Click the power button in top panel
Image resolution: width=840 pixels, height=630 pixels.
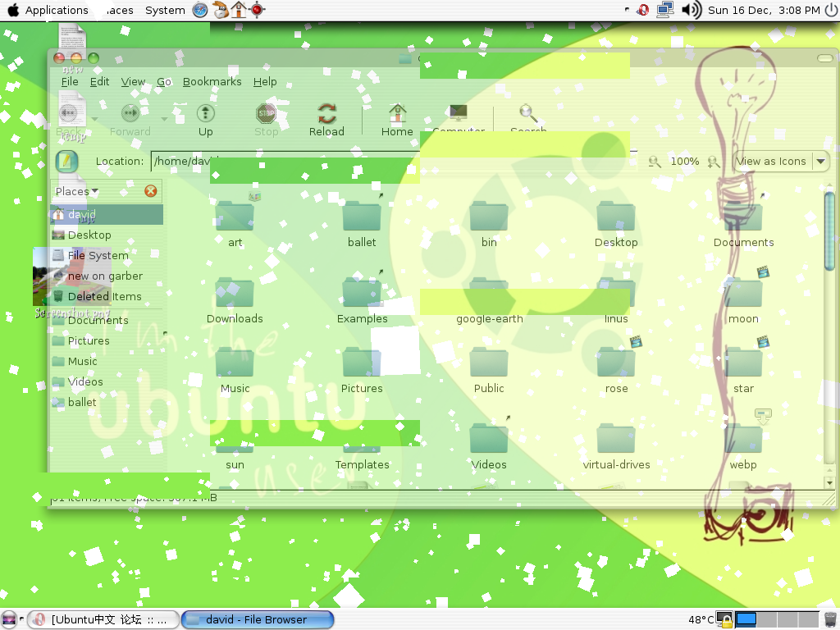831,10
